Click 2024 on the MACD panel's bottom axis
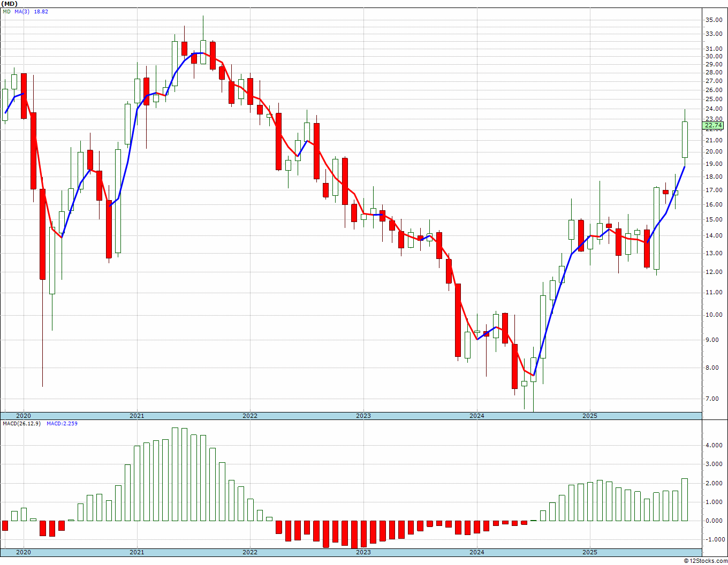 (476, 552)
